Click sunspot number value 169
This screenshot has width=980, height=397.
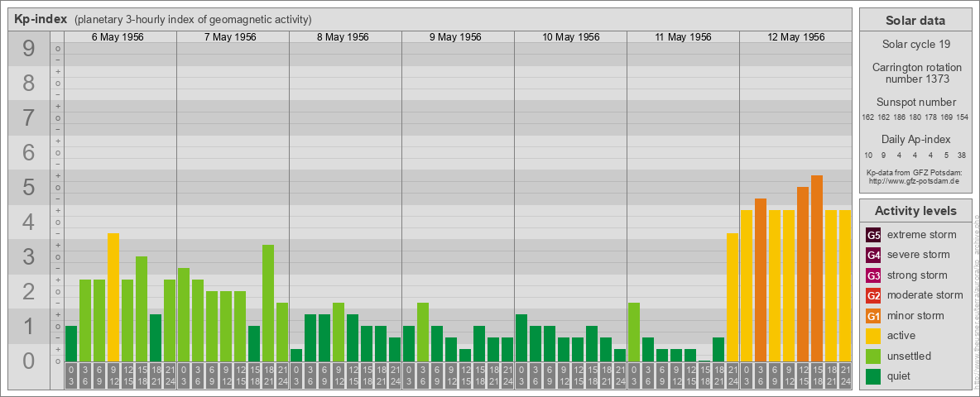(x=946, y=117)
